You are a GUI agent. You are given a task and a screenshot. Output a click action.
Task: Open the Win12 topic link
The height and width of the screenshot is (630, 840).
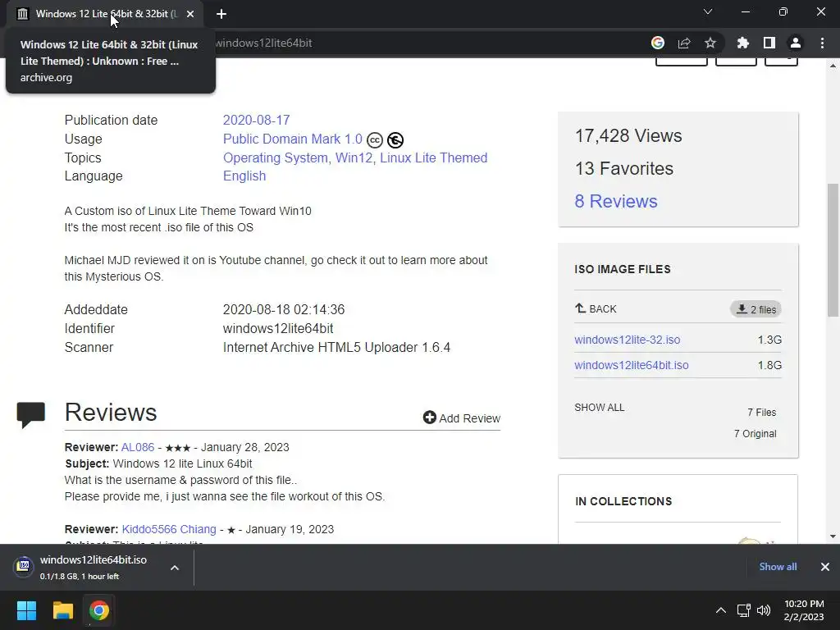pos(354,157)
